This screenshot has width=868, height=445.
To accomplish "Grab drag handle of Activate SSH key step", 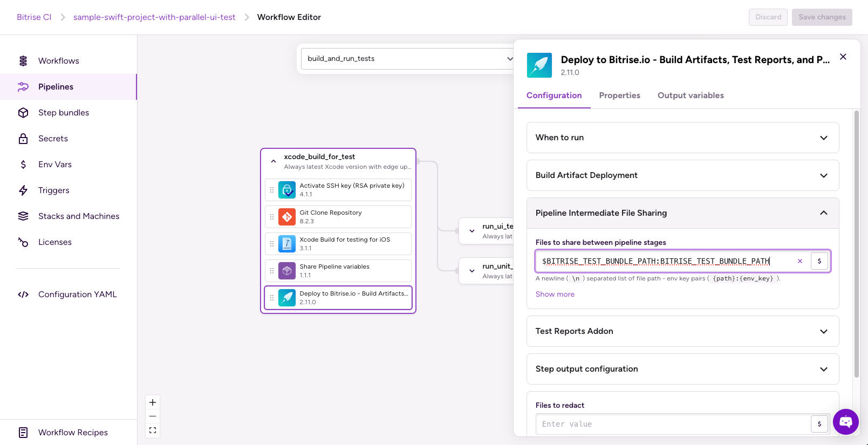I will pyautogui.click(x=272, y=190).
